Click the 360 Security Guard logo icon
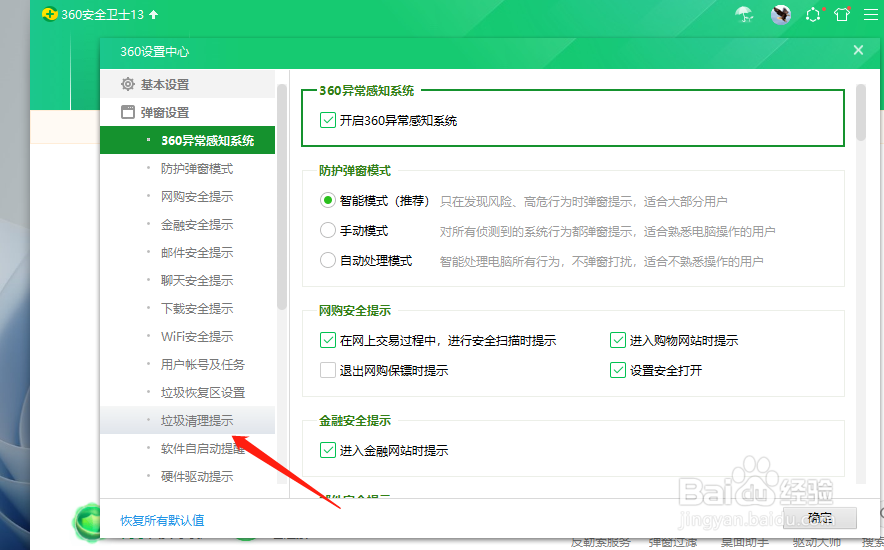The image size is (884, 550). (x=50, y=14)
